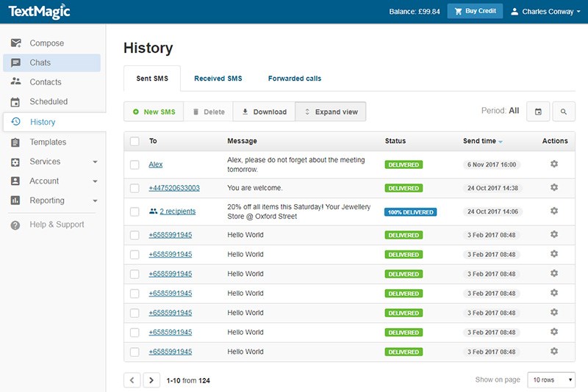Click the 24 Oct 2017 14:38 send time
Viewport: 588px width, 392px height.
coord(492,188)
